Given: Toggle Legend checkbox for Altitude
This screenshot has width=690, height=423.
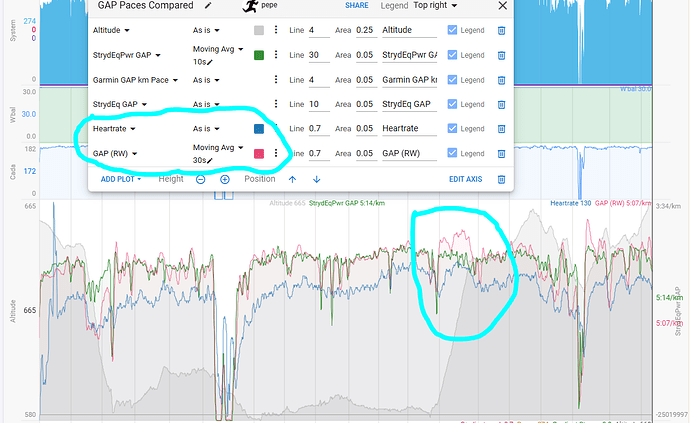Looking at the screenshot, I should (452, 30).
